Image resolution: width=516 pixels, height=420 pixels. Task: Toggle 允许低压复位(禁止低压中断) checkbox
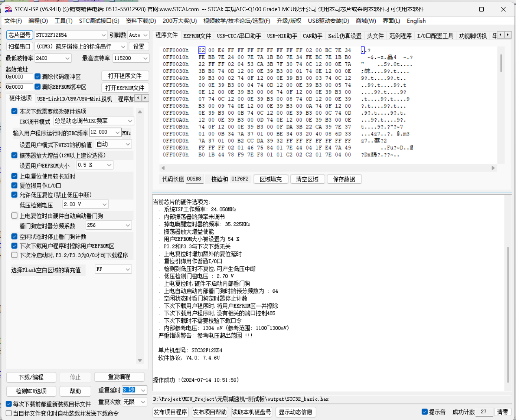click(14, 195)
